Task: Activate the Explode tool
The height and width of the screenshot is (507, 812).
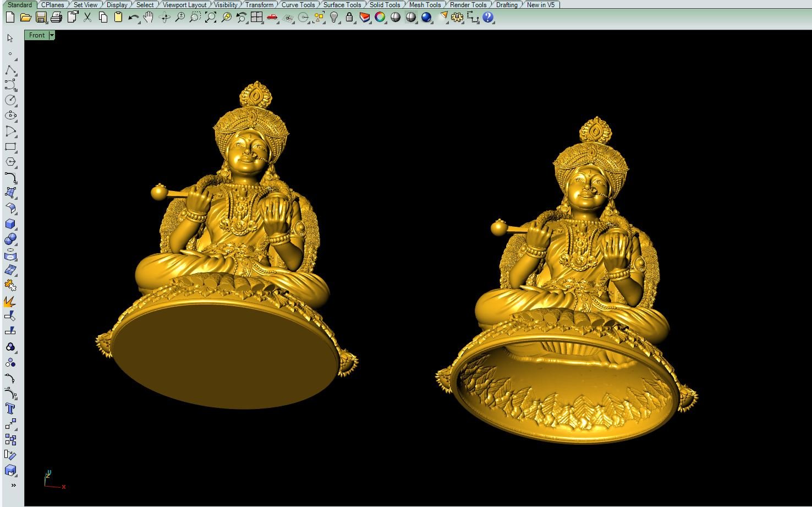Action: click(x=10, y=301)
